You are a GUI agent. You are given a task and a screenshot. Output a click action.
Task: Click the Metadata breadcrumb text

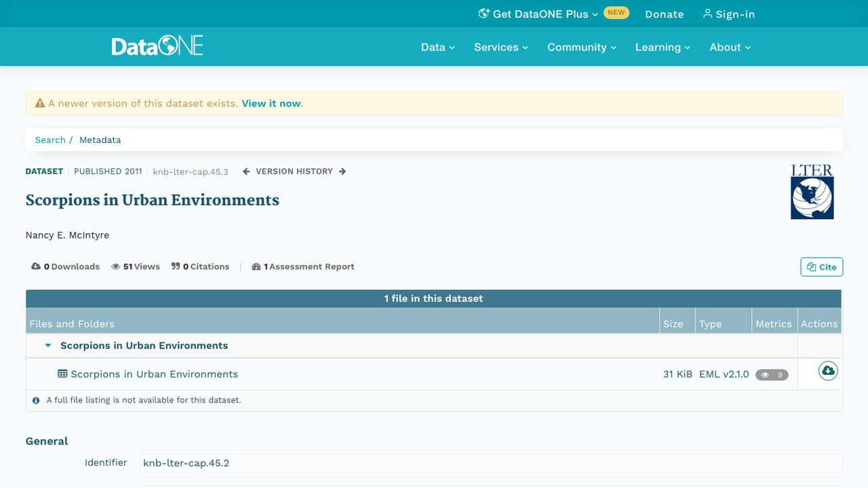click(x=100, y=140)
